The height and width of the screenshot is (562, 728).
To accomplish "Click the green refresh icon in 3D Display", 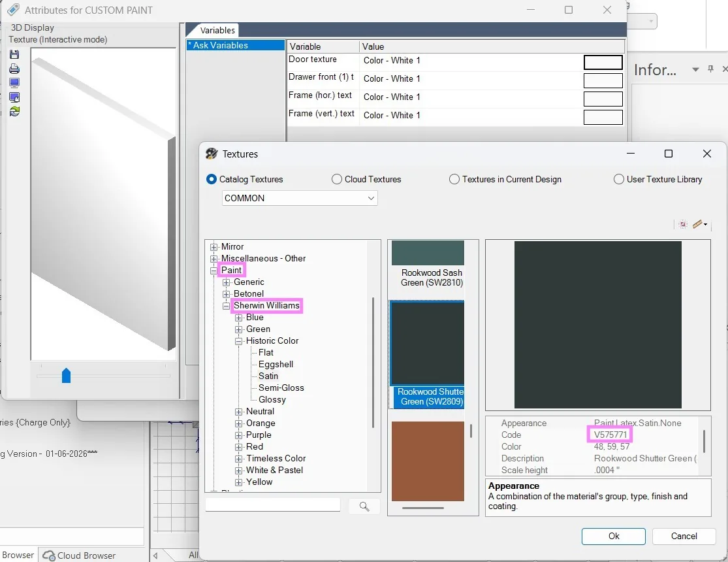I will tap(14, 112).
